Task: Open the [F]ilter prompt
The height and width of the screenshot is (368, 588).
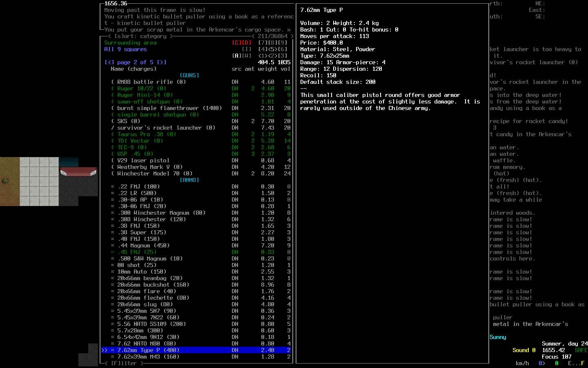Action: pos(124,363)
